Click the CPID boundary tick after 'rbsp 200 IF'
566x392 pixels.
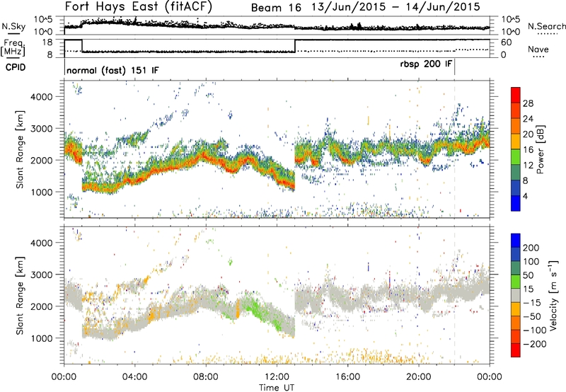click(x=454, y=67)
